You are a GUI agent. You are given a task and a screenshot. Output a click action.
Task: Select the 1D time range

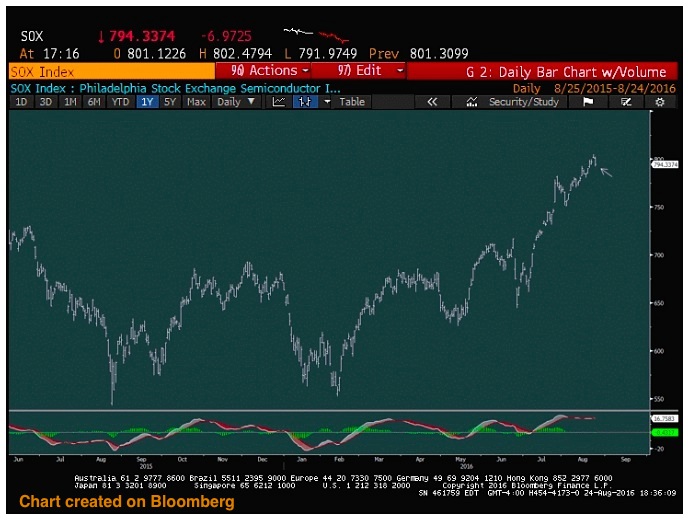tap(21, 102)
